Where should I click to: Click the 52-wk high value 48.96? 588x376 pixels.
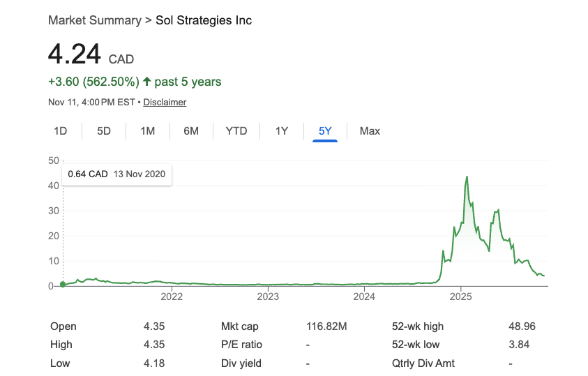pyautogui.click(x=522, y=326)
